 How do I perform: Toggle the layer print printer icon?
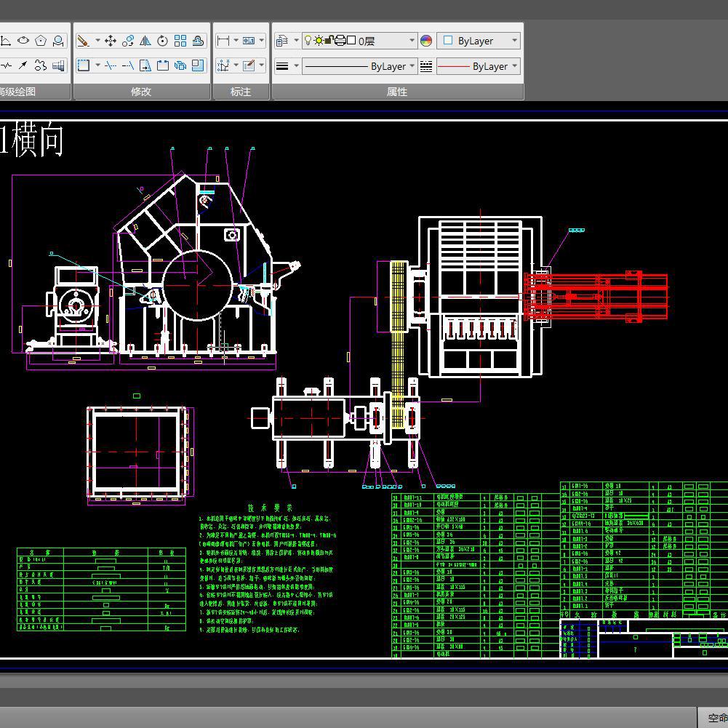(340, 41)
